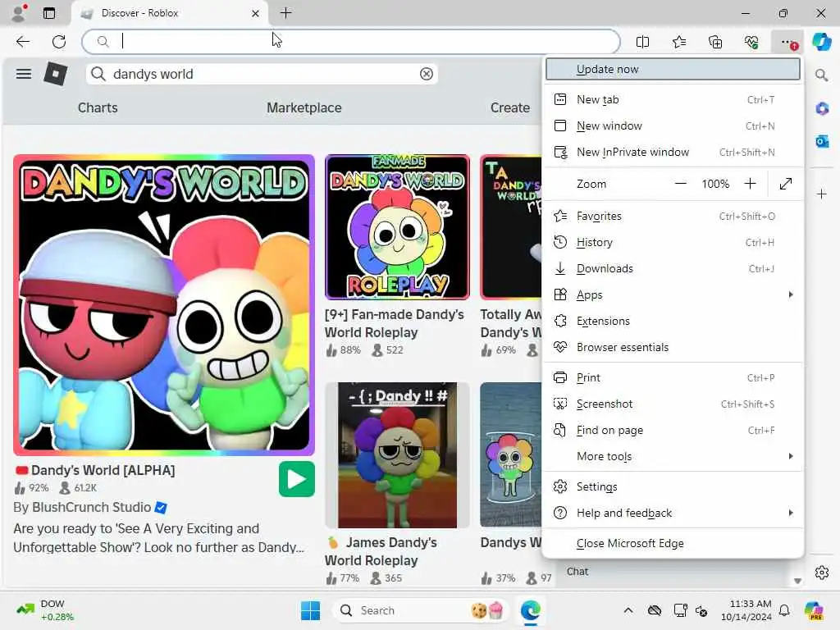Expand the More tools submenu
The height and width of the screenshot is (630, 840).
[x=673, y=456]
